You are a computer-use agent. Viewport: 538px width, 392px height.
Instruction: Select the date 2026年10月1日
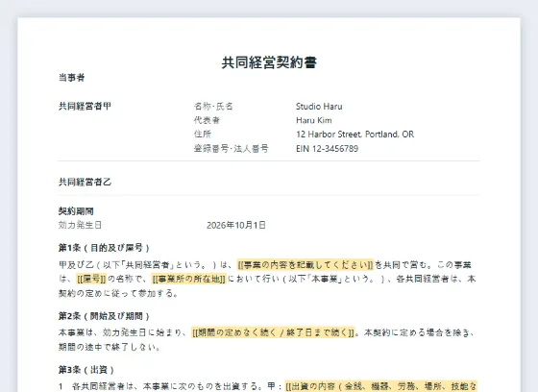tap(236, 225)
